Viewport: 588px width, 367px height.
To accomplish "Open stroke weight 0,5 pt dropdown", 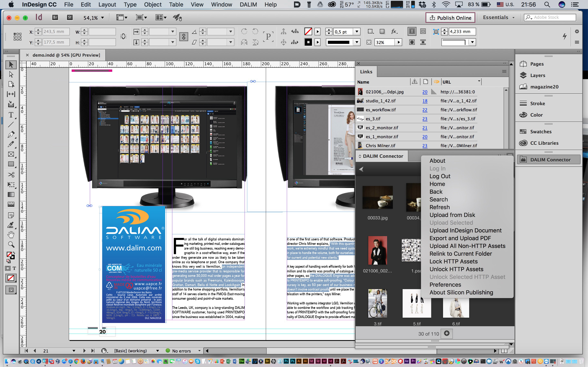I will (357, 32).
